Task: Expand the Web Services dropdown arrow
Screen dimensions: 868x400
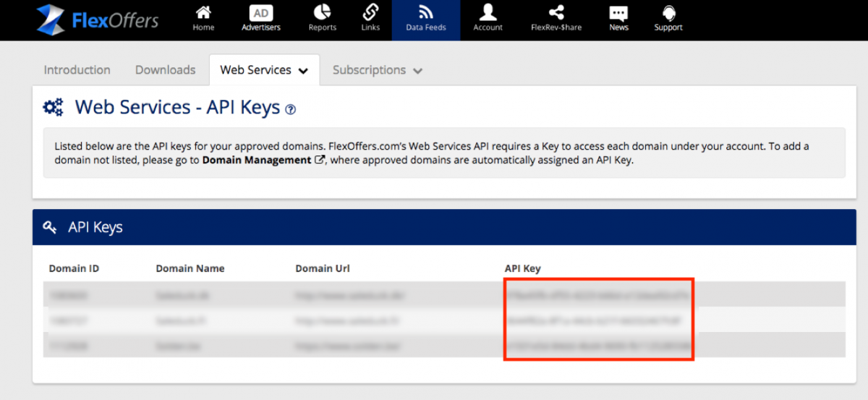Action: [x=303, y=71]
